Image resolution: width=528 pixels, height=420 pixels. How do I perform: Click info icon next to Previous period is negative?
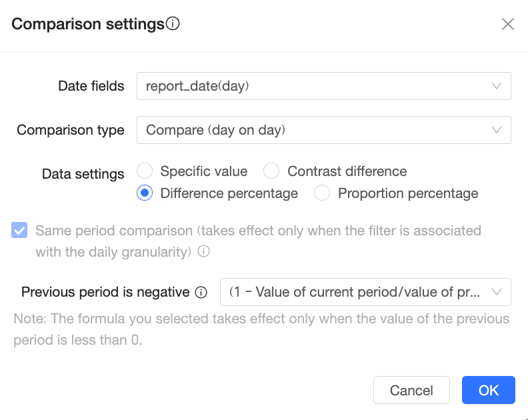pos(201,292)
